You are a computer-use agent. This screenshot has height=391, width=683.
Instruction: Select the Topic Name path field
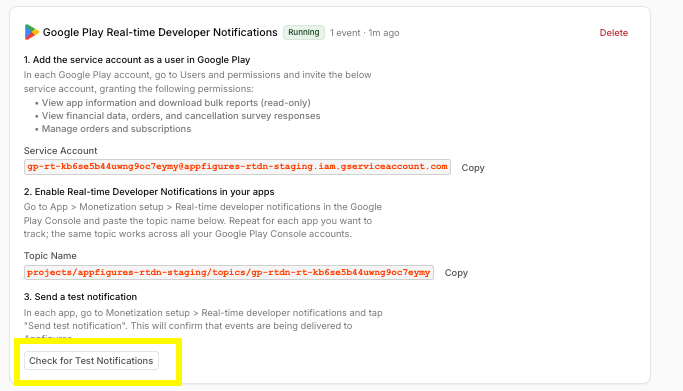(x=229, y=272)
